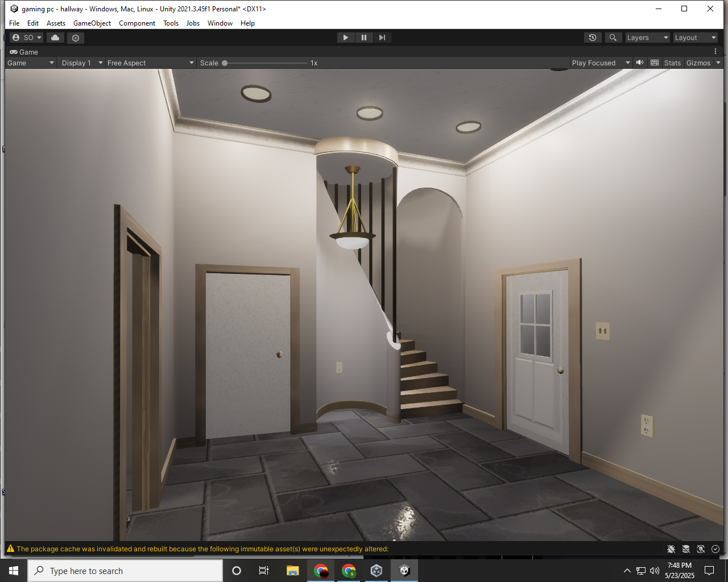Start Play mode
The image size is (728, 582).
[345, 38]
